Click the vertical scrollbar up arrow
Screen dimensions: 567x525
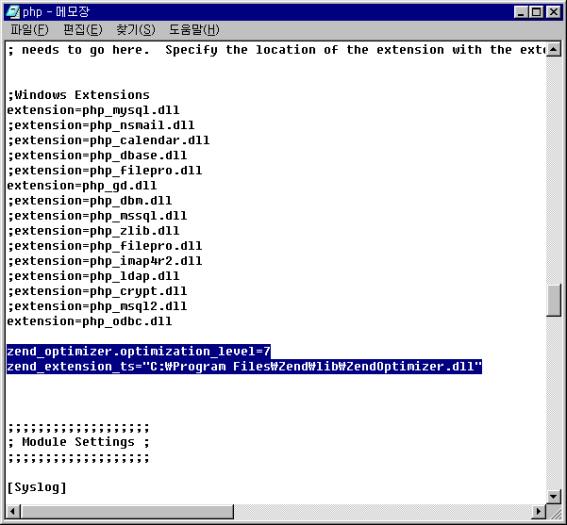(x=553, y=49)
